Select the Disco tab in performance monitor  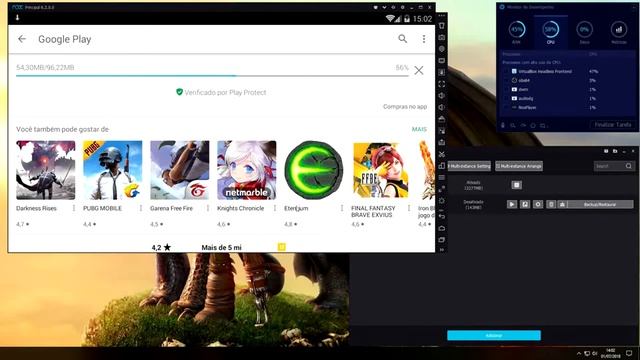pos(584,33)
